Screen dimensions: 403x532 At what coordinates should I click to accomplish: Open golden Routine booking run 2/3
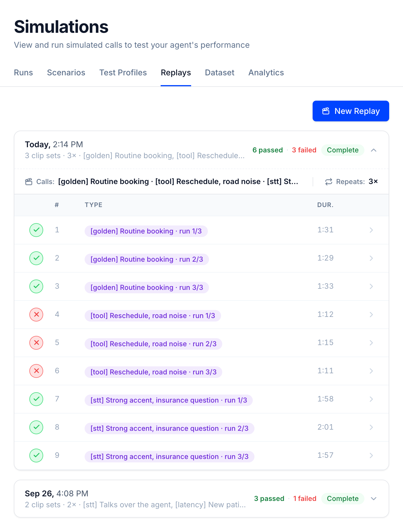click(147, 259)
